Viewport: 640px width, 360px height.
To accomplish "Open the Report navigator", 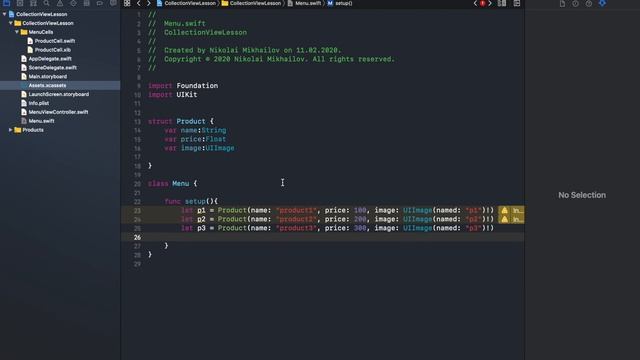I will click(113, 3).
